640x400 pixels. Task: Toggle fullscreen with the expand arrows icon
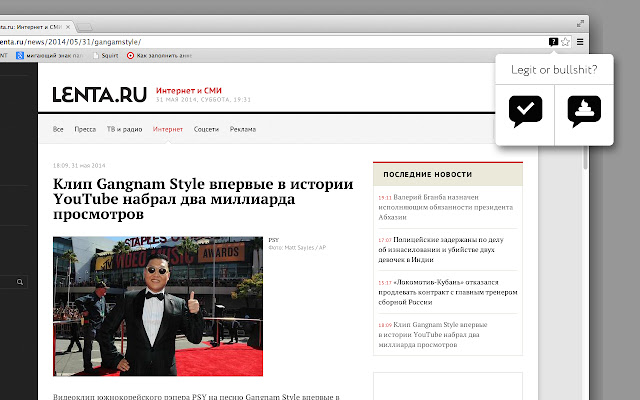click(580, 24)
